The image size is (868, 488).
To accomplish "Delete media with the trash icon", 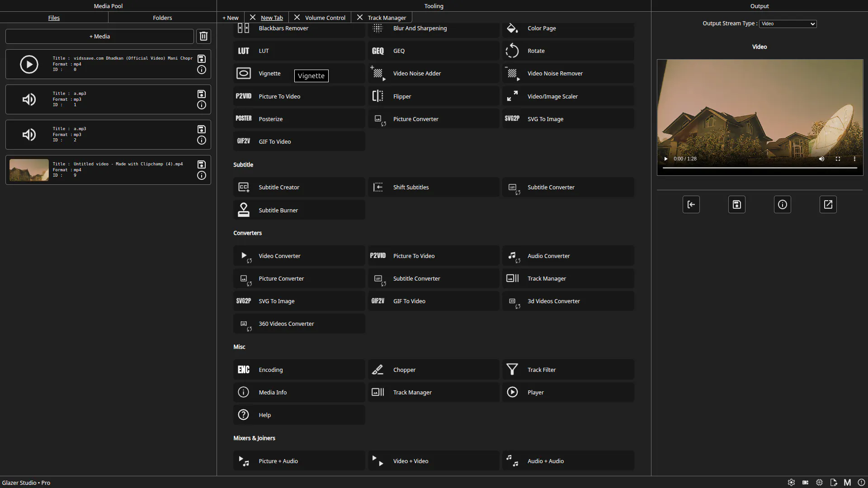I will tap(203, 36).
